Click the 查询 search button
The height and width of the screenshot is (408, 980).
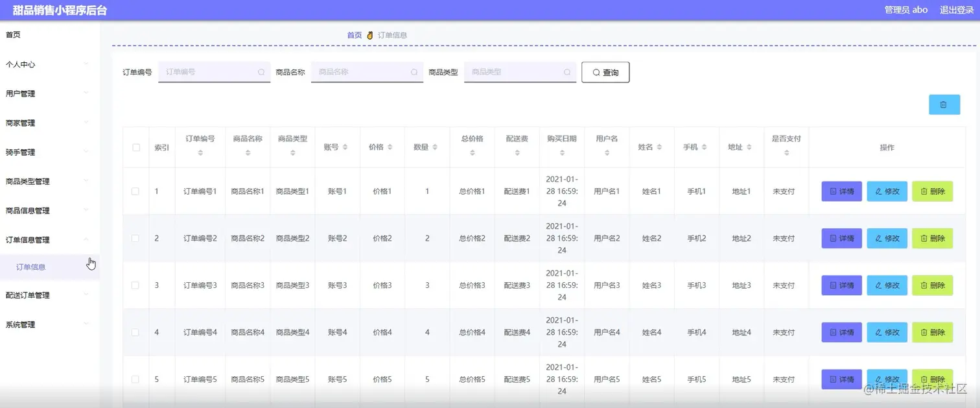click(x=605, y=72)
